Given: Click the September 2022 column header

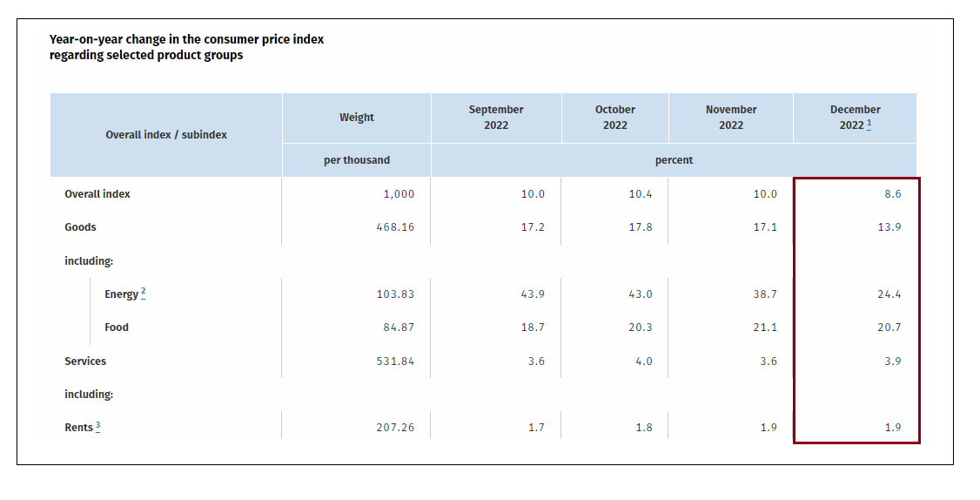Looking at the screenshot, I should tap(496, 118).
